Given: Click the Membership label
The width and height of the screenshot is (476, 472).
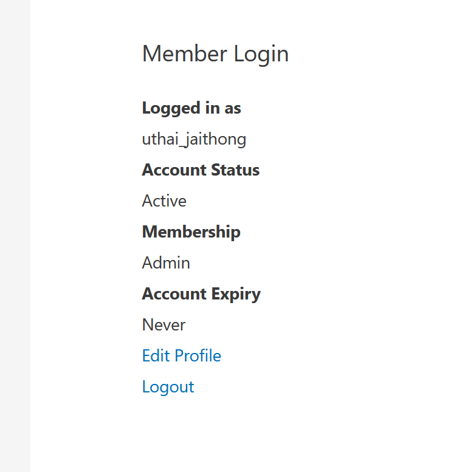Looking at the screenshot, I should coord(191,232).
